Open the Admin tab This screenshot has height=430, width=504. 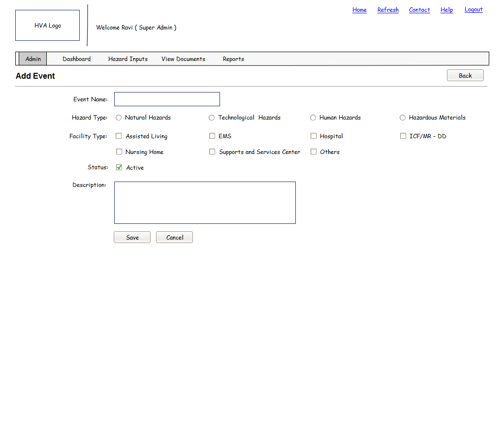[x=33, y=59]
